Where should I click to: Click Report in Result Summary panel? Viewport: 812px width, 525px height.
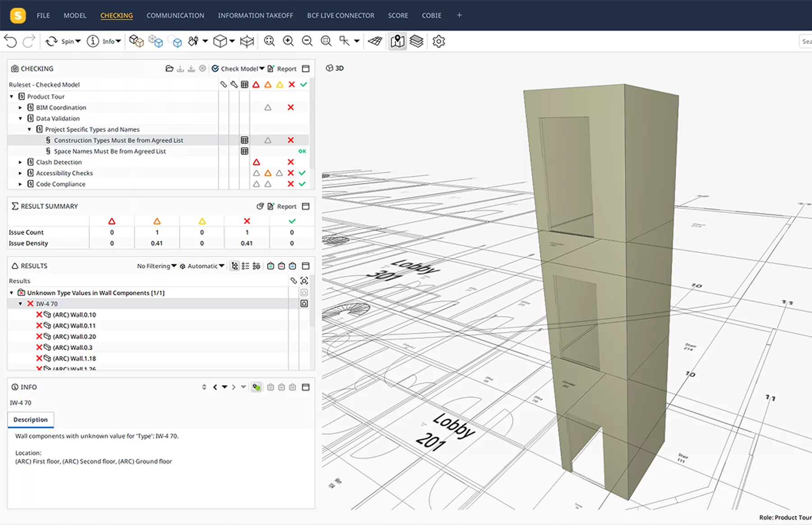282,206
